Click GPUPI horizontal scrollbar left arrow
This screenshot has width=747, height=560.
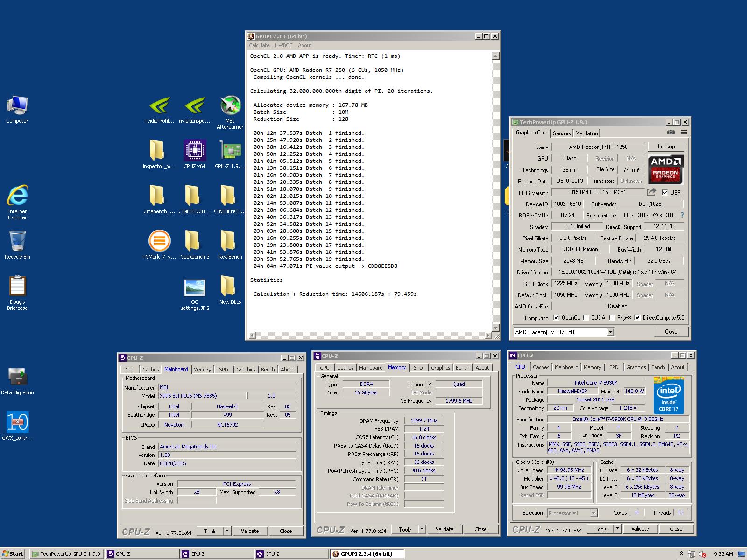(253, 335)
